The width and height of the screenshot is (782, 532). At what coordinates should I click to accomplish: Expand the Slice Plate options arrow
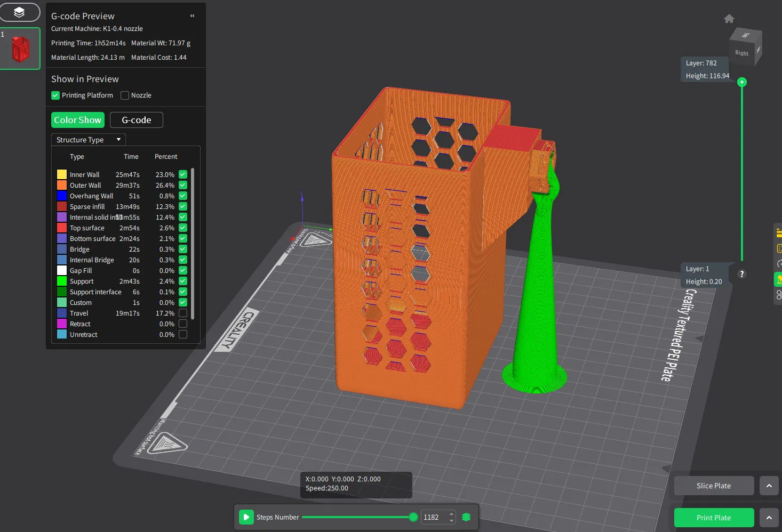coord(769,486)
